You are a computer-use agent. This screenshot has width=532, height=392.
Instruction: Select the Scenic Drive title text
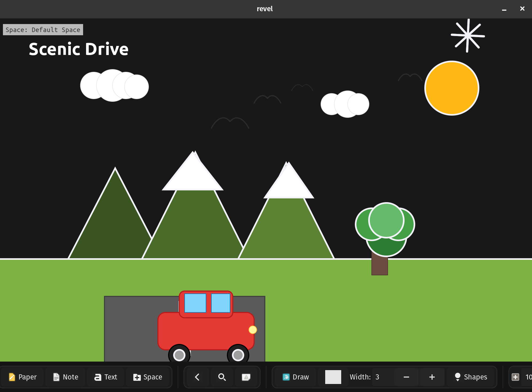coord(79,49)
